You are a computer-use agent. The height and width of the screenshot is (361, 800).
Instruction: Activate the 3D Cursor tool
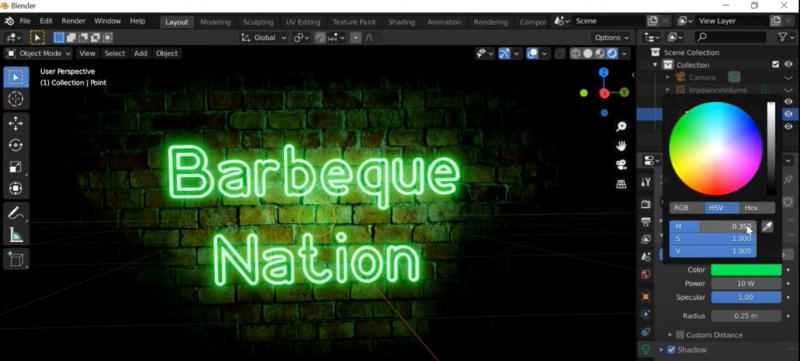[x=16, y=99]
